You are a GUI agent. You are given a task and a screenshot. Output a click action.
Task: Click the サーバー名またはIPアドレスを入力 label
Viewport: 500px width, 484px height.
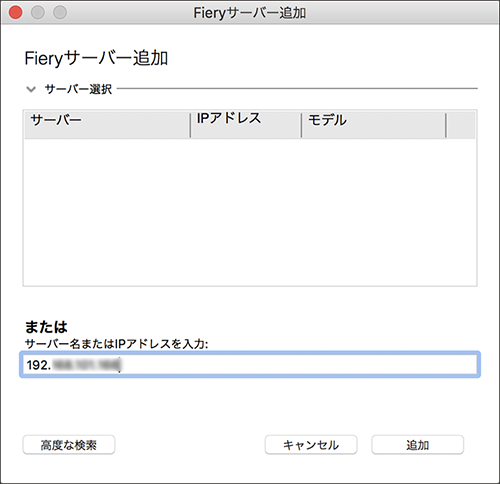(117, 344)
